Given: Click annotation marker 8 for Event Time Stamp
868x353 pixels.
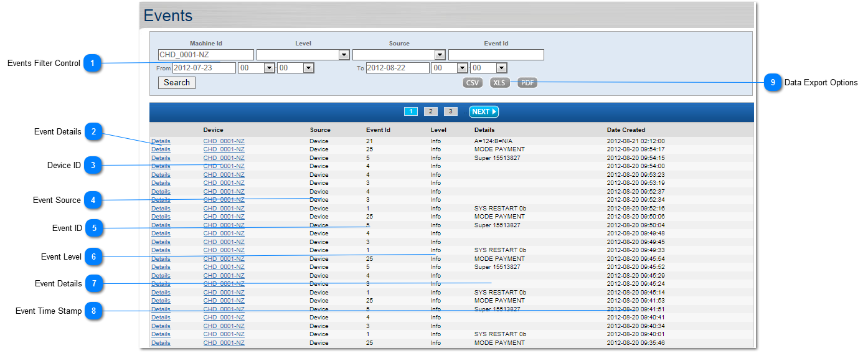Looking at the screenshot, I should [93, 311].
